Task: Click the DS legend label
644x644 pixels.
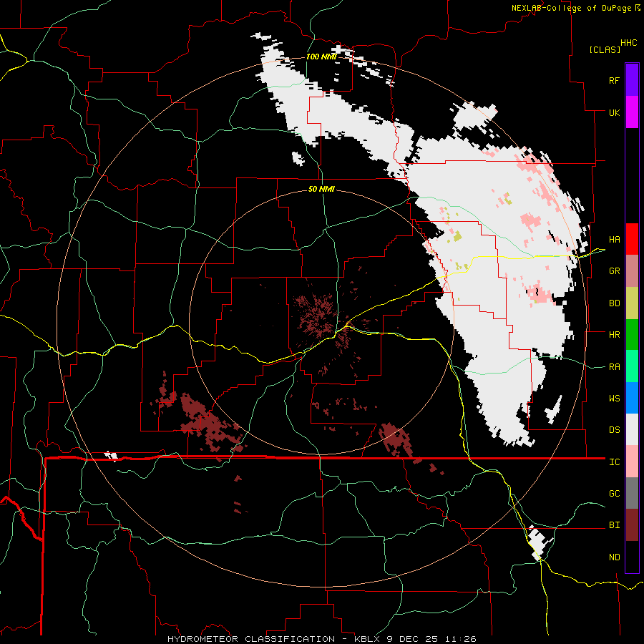Action: coord(614,430)
